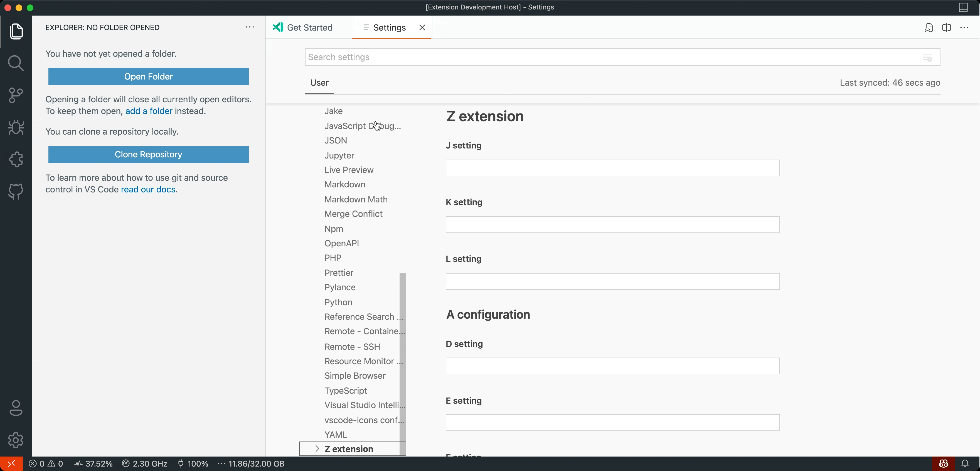This screenshot has width=980, height=471.
Task: Select the Search icon in the activity bar
Action: click(x=16, y=63)
